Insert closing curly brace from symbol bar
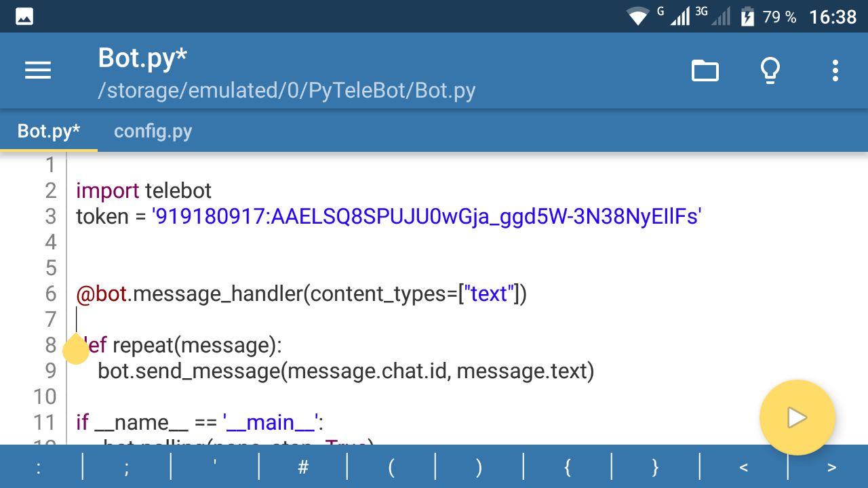The width and height of the screenshot is (868, 488). coord(655,467)
